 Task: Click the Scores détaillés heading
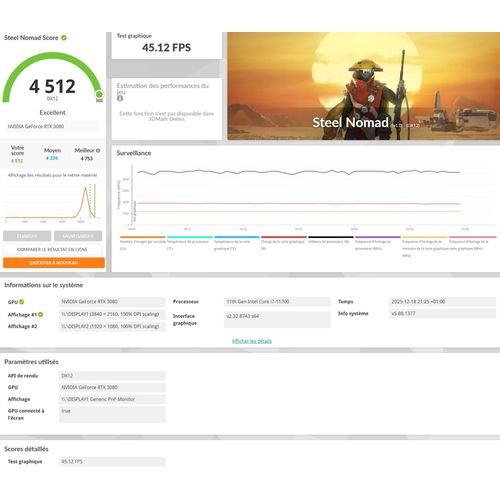(26, 449)
